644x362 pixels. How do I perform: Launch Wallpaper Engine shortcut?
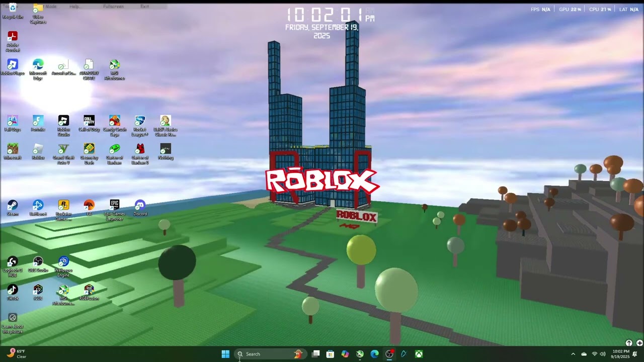coord(63,266)
